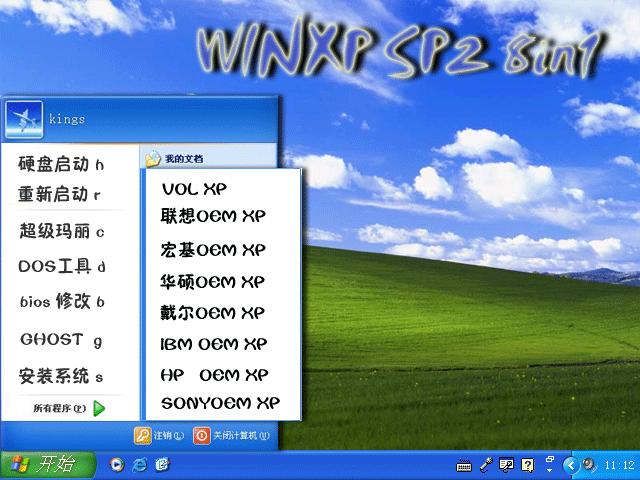Choose 重新启动 r to reboot
The height and width of the screenshot is (480, 640).
[x=60, y=194]
